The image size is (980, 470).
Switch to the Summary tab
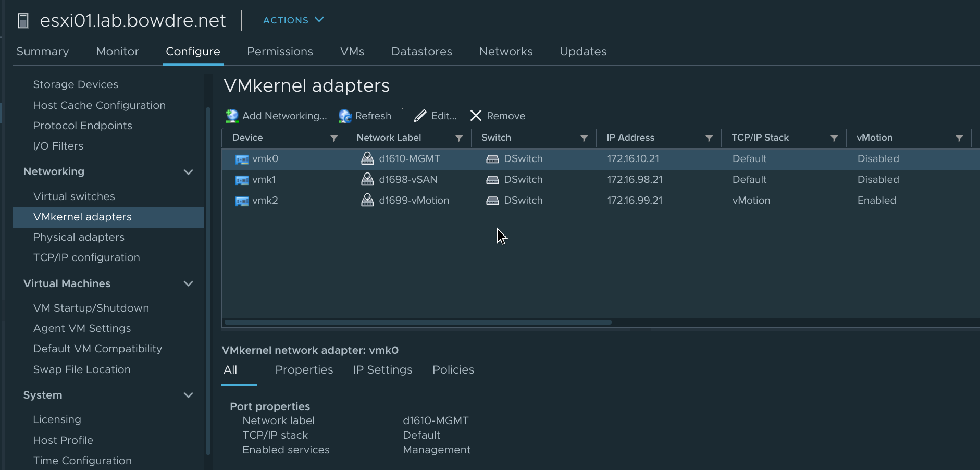(43, 52)
